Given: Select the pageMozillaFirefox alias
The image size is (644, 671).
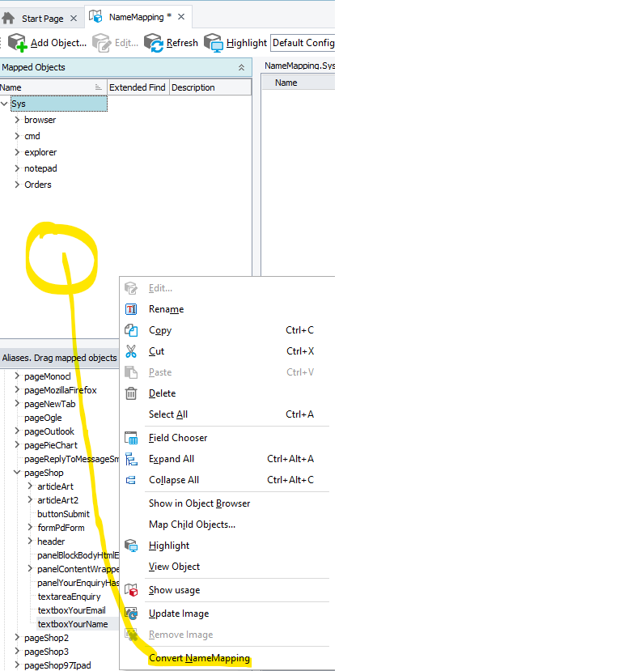Looking at the screenshot, I should click(x=61, y=390).
